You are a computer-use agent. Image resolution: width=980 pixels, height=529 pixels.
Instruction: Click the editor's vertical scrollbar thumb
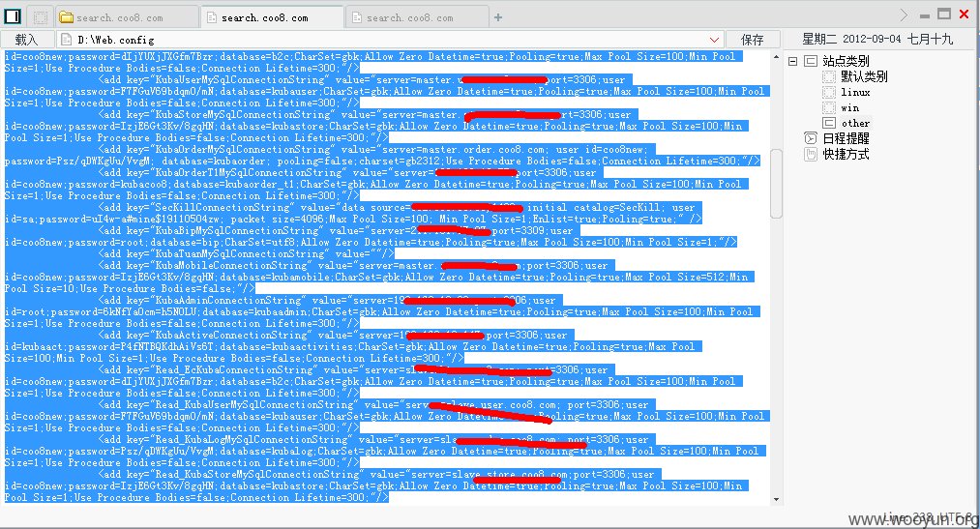776,184
